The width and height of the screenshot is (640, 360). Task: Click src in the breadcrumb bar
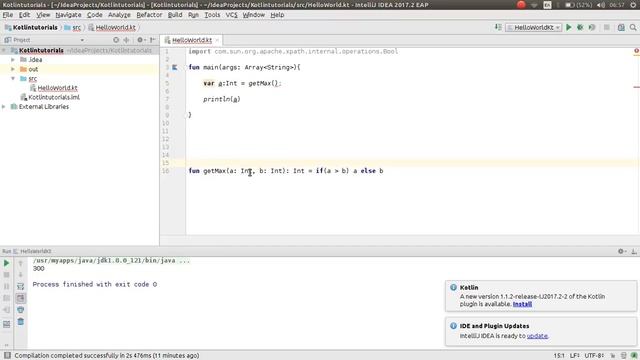(x=73, y=27)
